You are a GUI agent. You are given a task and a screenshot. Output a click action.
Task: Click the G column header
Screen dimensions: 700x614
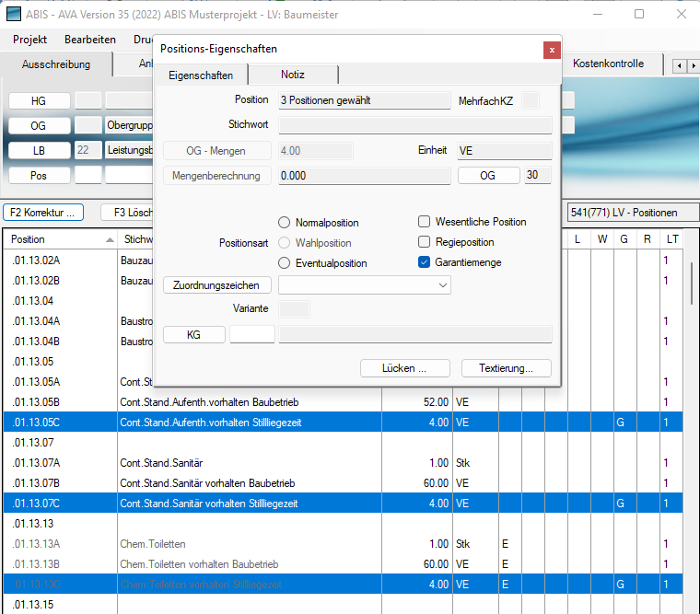(x=624, y=239)
